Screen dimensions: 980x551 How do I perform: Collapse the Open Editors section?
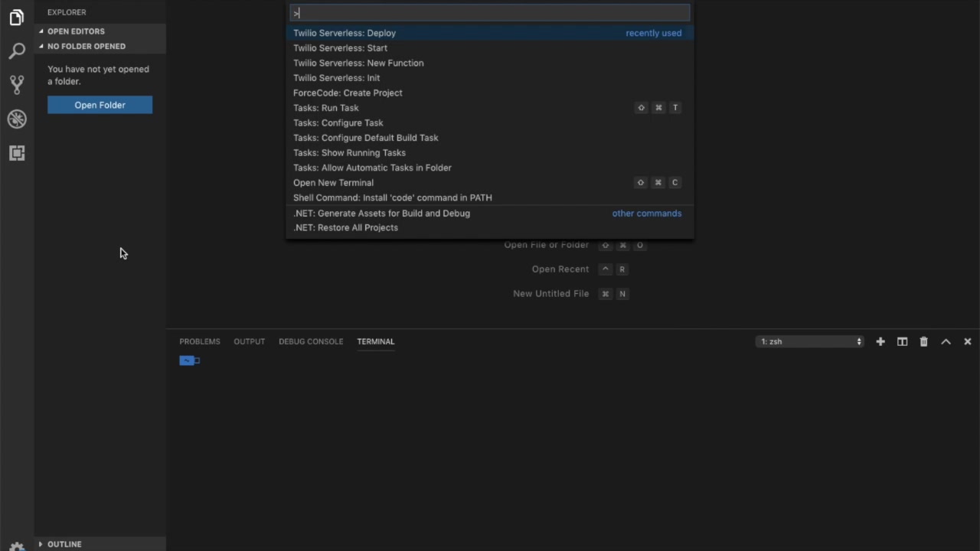(x=100, y=31)
